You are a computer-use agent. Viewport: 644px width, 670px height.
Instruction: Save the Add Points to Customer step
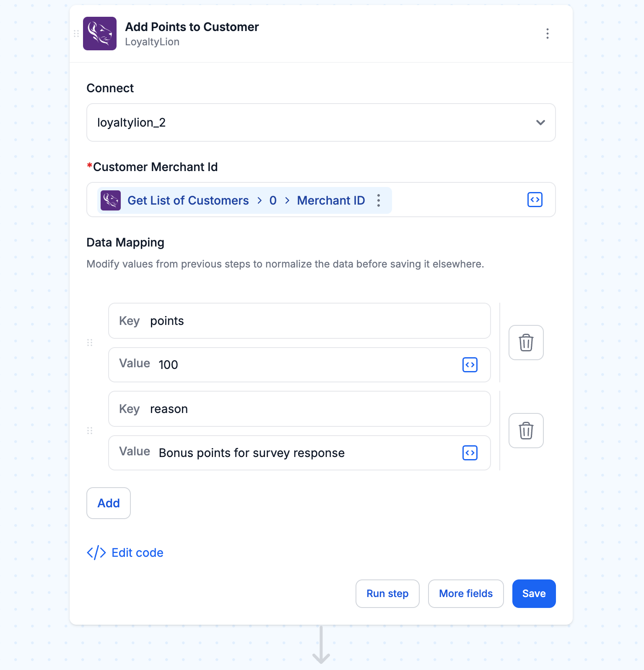(x=534, y=594)
